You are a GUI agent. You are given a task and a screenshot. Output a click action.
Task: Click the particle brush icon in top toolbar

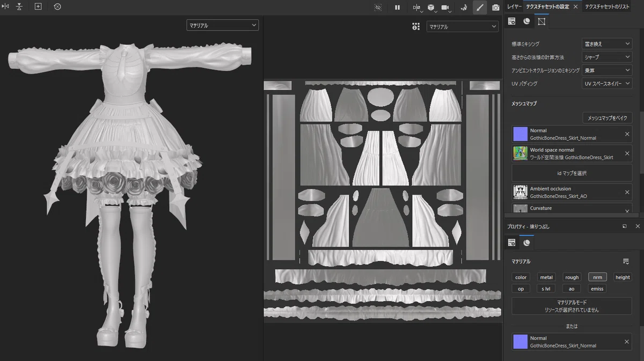(465, 7)
